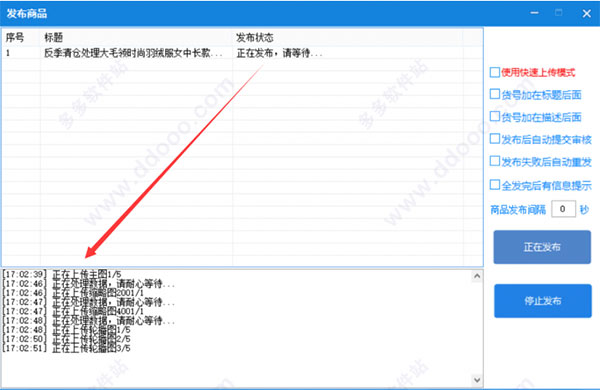Enable 发布失败后自动重发 checkbox
The image size is (600, 390).
pyautogui.click(x=495, y=161)
